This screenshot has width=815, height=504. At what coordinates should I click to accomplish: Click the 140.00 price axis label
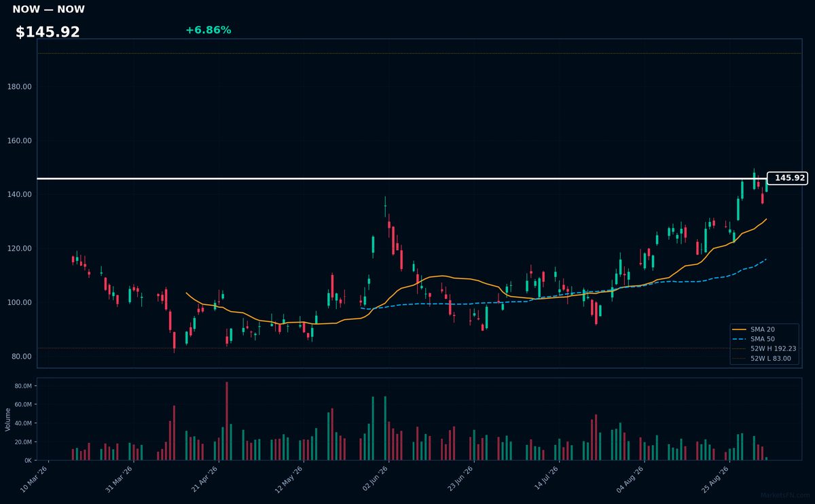pos(20,194)
